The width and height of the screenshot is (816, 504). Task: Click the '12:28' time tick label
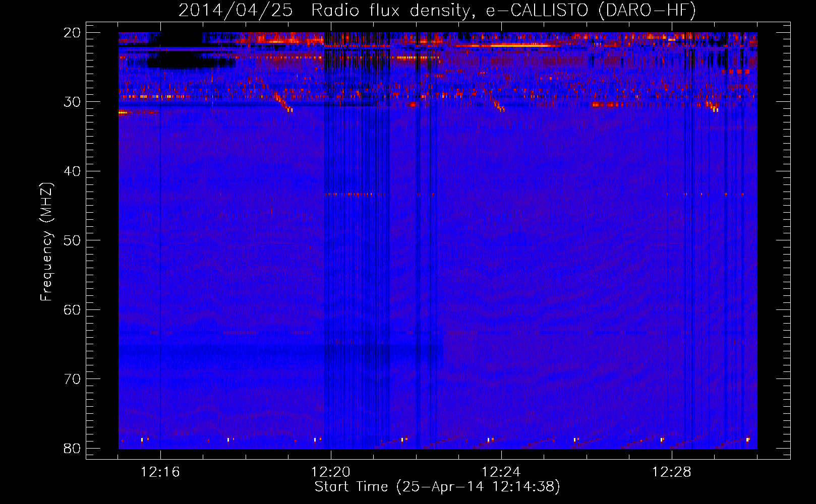point(672,472)
